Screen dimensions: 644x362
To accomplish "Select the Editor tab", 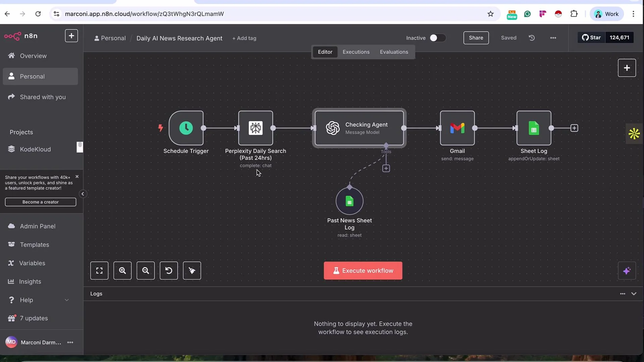I will pyautogui.click(x=325, y=52).
